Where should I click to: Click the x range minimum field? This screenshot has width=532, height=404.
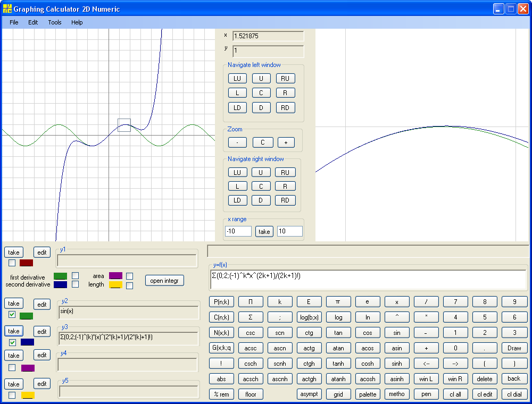click(238, 231)
